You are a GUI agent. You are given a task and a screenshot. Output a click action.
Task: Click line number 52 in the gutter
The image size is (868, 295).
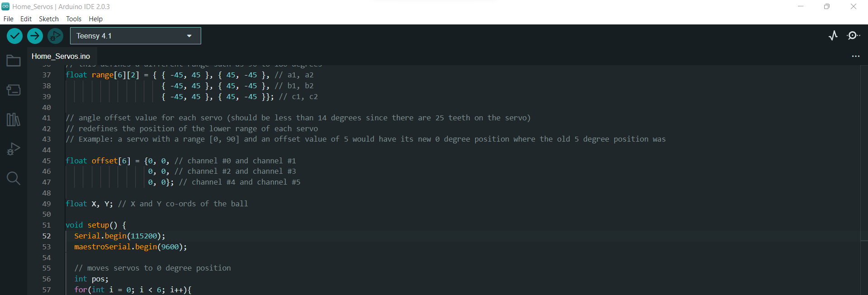point(47,236)
